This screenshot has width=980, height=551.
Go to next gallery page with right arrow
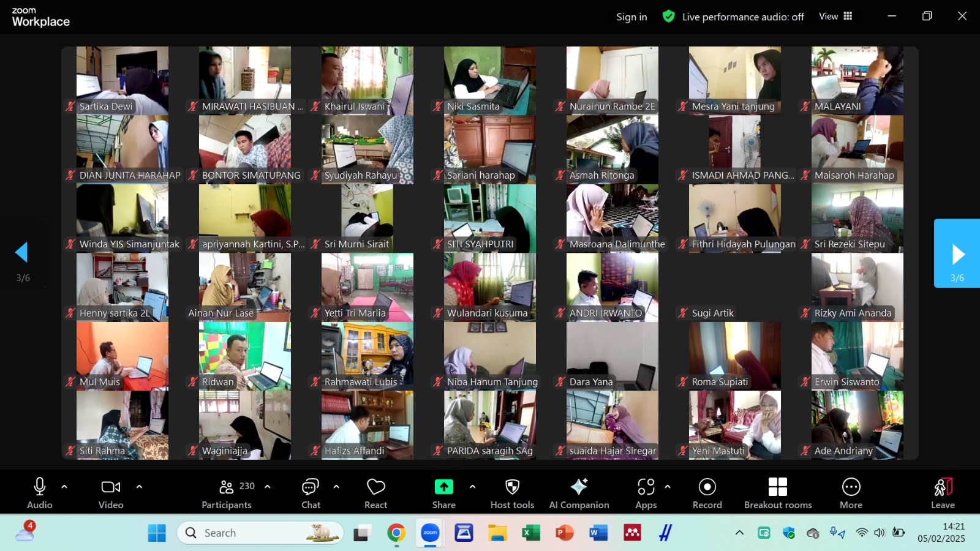(957, 253)
